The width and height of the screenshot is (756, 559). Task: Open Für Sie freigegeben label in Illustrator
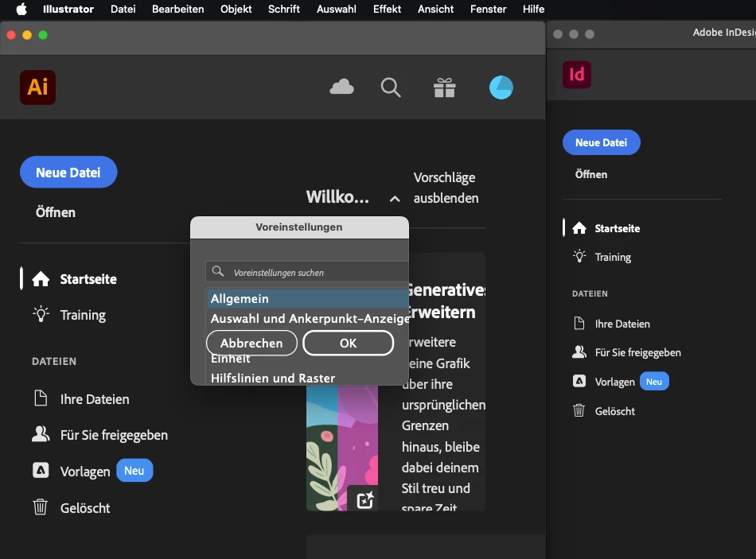click(114, 435)
